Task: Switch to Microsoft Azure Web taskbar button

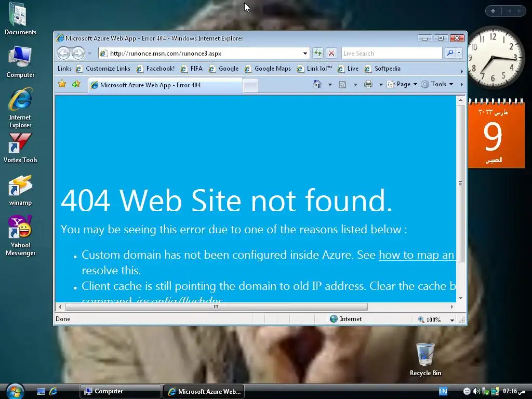Action: click(204, 391)
